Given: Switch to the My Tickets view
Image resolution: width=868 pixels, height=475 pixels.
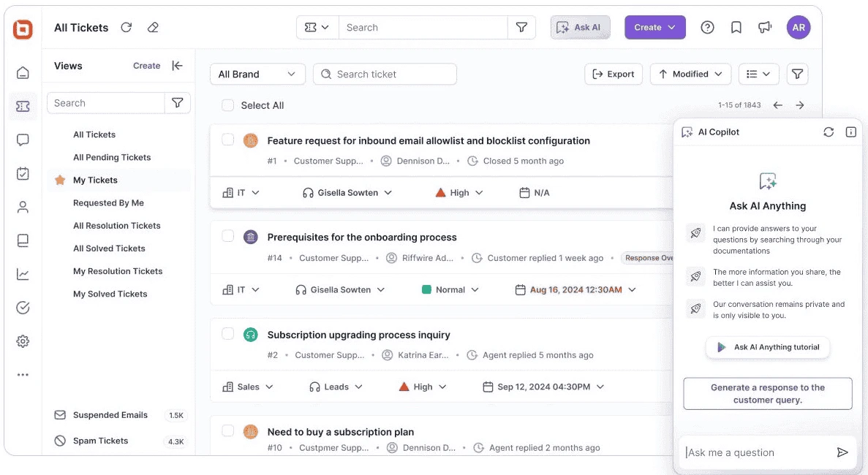Looking at the screenshot, I should coord(96,180).
